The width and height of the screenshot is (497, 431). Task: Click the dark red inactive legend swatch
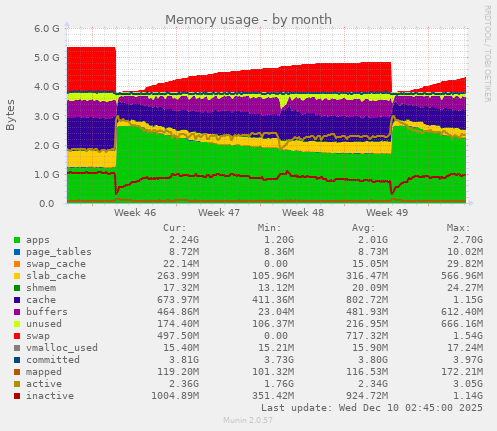(x=17, y=396)
